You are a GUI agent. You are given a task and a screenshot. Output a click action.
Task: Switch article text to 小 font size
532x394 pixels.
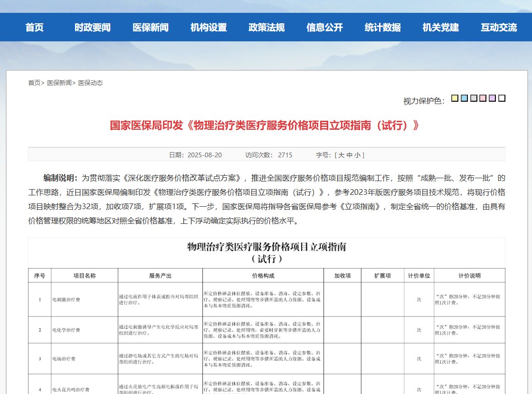click(357, 155)
